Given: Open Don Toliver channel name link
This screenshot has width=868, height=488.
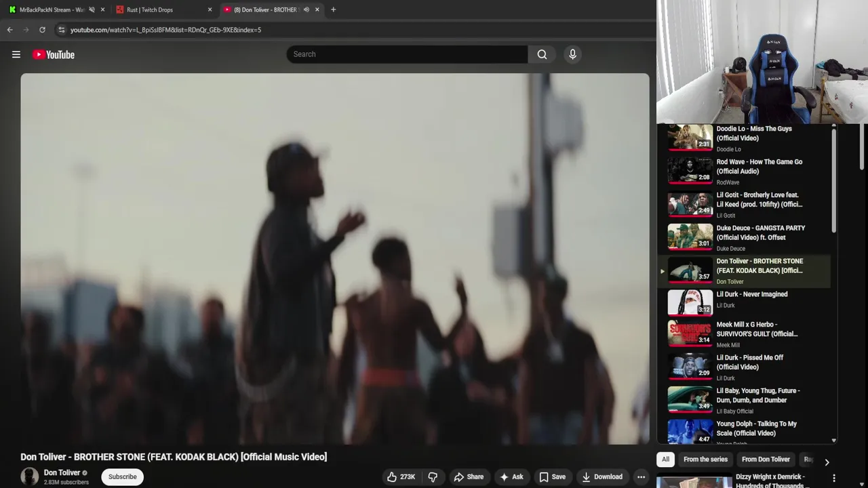Looking at the screenshot, I should (x=62, y=472).
